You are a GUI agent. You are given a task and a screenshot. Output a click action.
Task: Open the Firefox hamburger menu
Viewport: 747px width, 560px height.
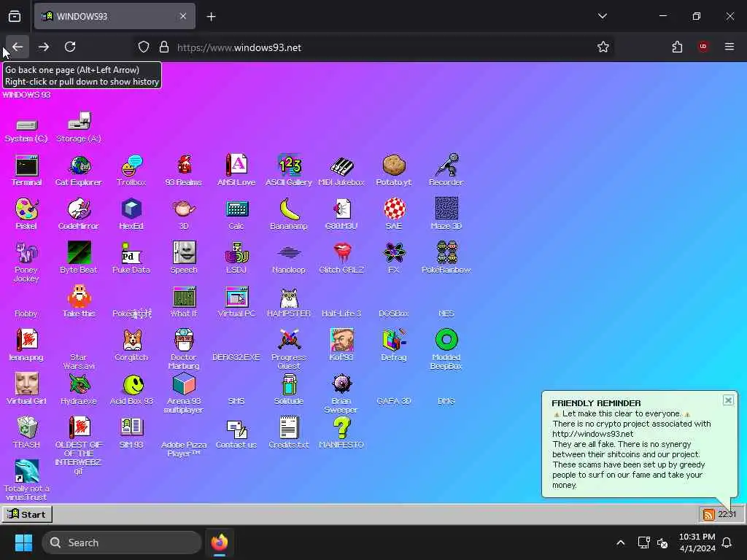(729, 47)
